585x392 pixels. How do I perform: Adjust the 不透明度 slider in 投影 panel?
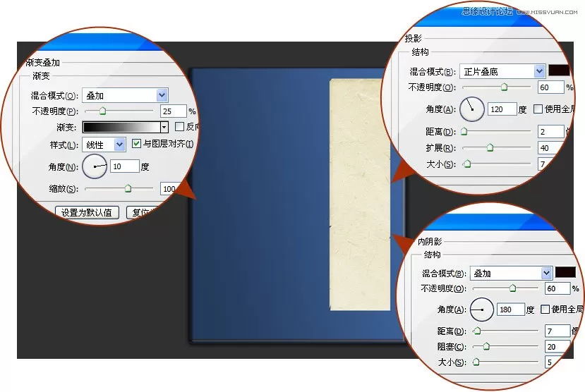(x=504, y=87)
